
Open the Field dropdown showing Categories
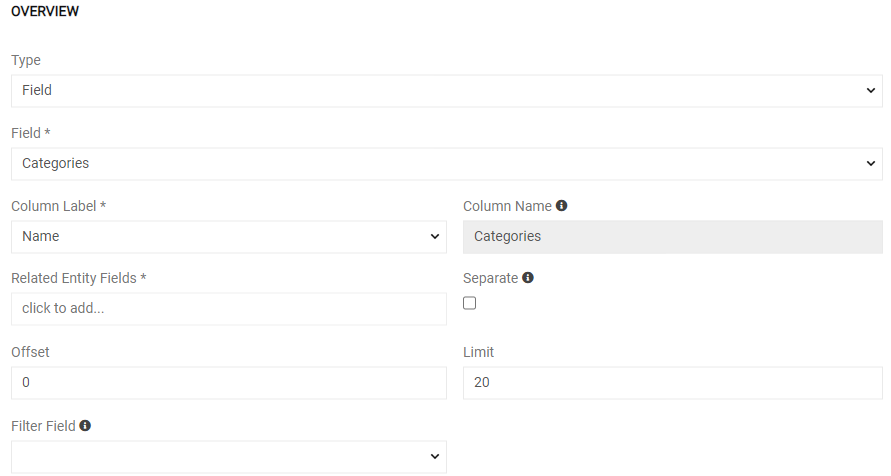tap(447, 164)
